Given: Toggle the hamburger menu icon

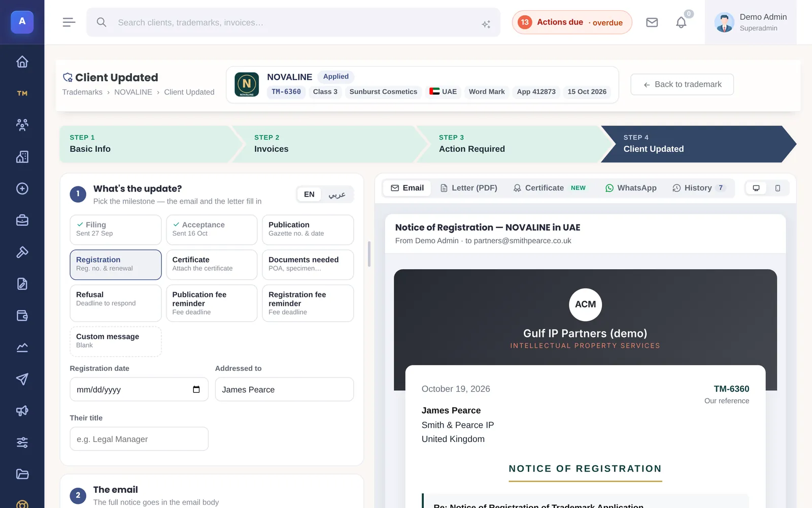Looking at the screenshot, I should (x=69, y=22).
